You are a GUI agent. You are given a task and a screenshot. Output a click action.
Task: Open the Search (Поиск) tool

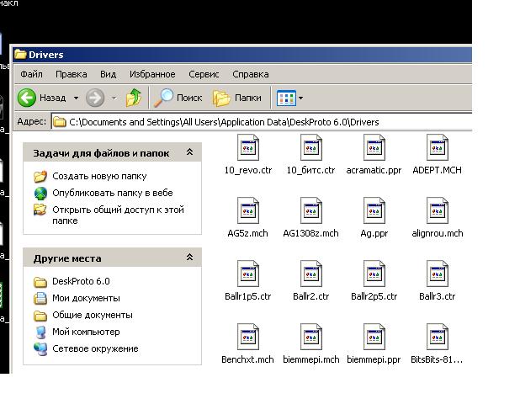click(178, 98)
